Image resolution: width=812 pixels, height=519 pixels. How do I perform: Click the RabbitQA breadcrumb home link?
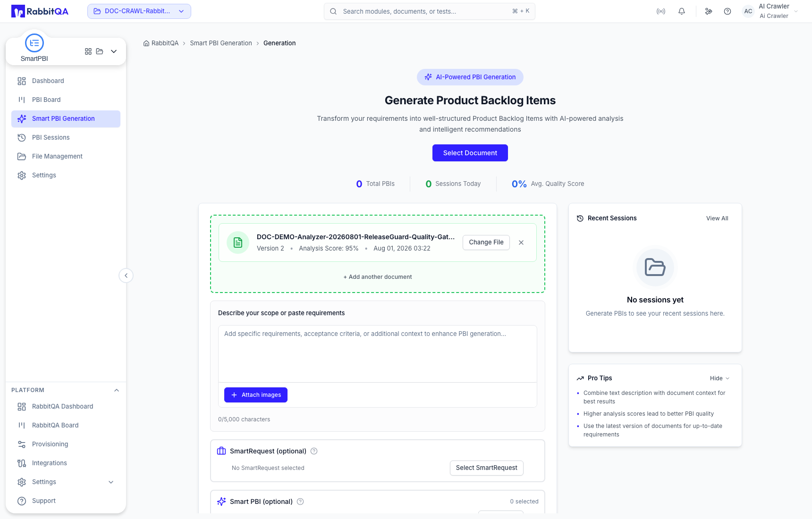click(x=161, y=43)
